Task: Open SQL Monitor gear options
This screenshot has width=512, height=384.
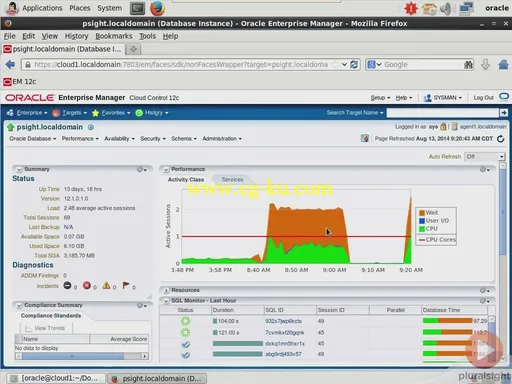Action: click(484, 301)
